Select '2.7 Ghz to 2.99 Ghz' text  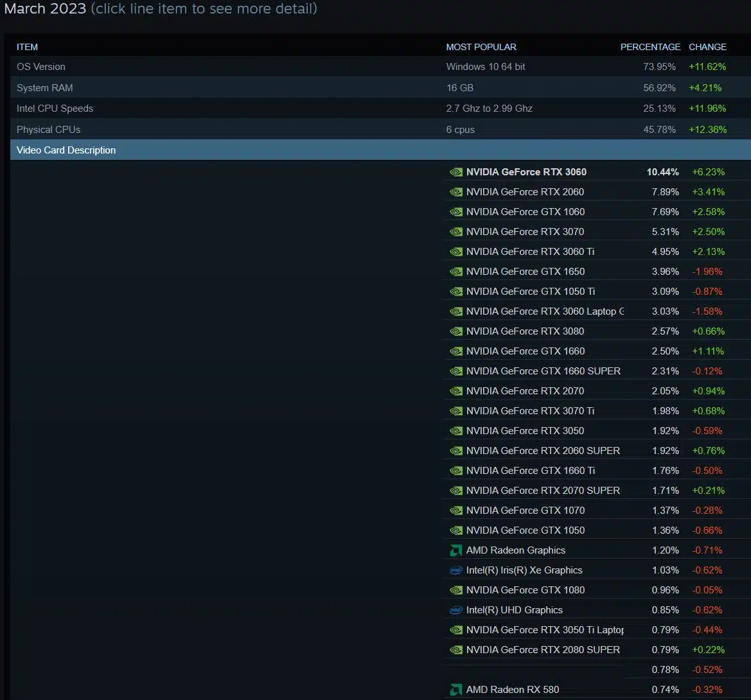pyautogui.click(x=489, y=108)
